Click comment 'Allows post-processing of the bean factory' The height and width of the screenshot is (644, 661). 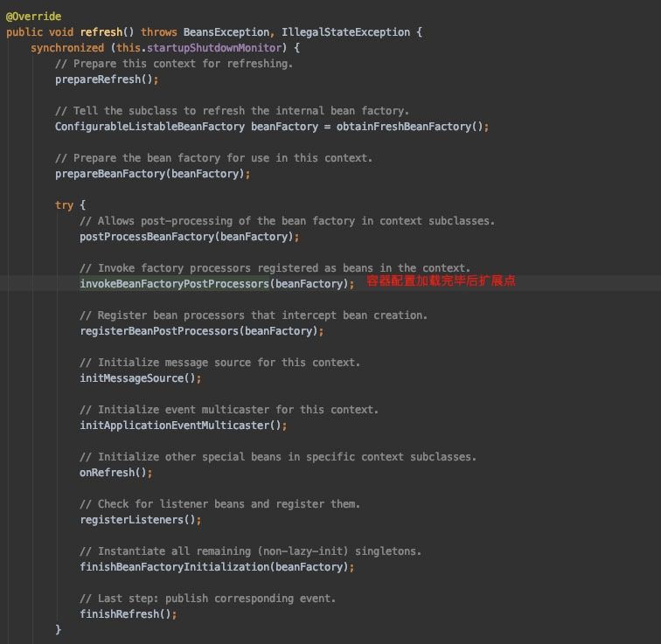click(x=287, y=221)
